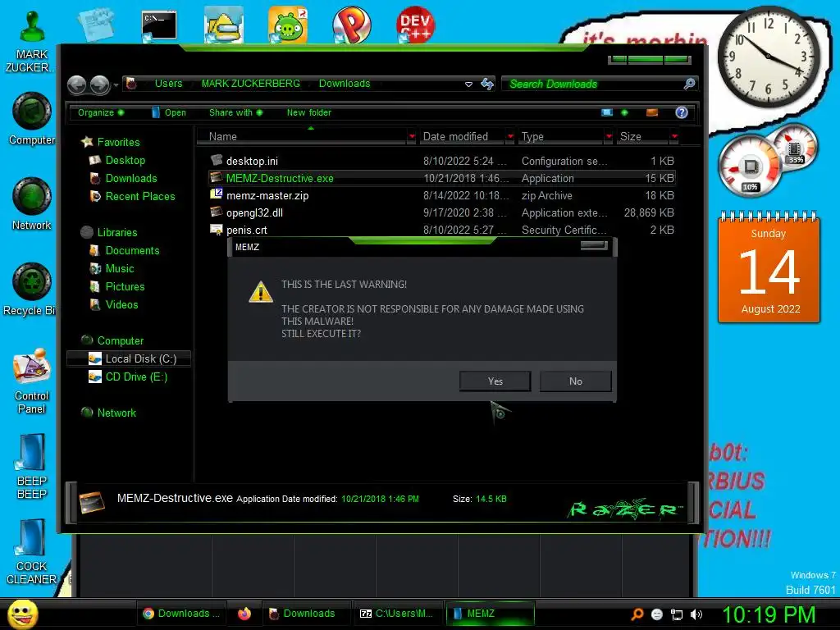Select the penis.crt file

(442, 230)
